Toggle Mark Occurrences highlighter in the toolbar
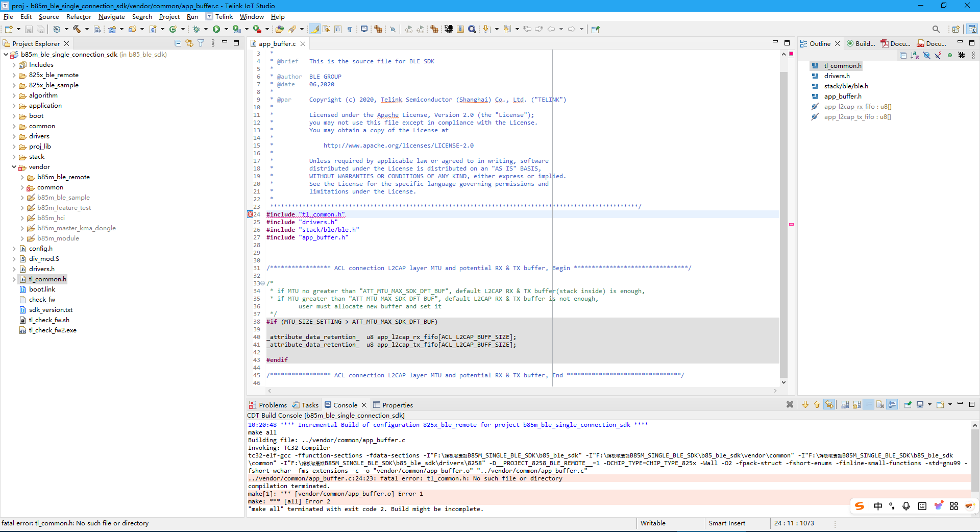The width and height of the screenshot is (980, 532). [315, 29]
